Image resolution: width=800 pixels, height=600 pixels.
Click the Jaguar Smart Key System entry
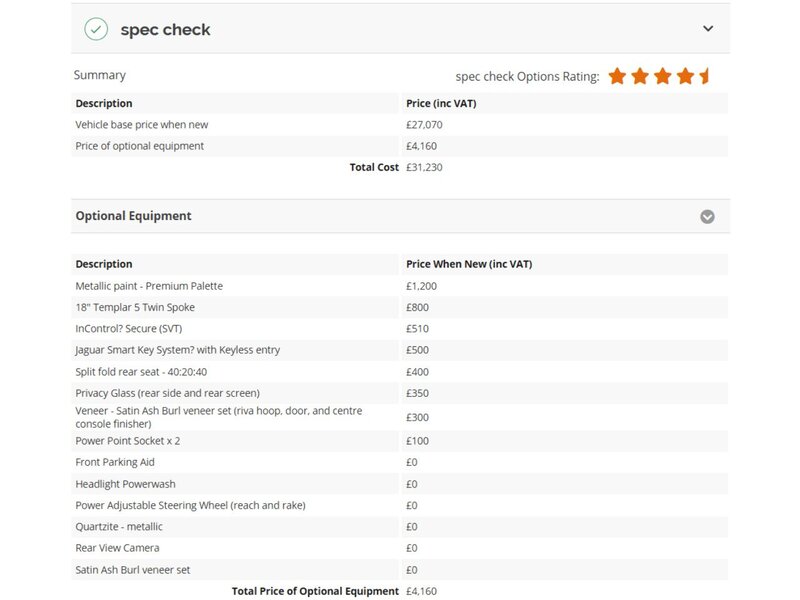[178, 350]
